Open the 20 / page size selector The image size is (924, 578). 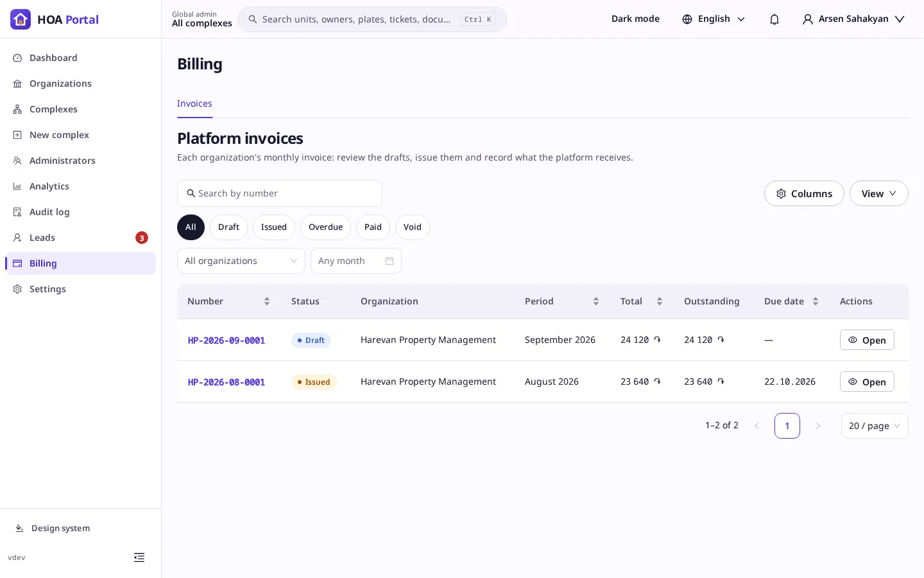tap(875, 426)
